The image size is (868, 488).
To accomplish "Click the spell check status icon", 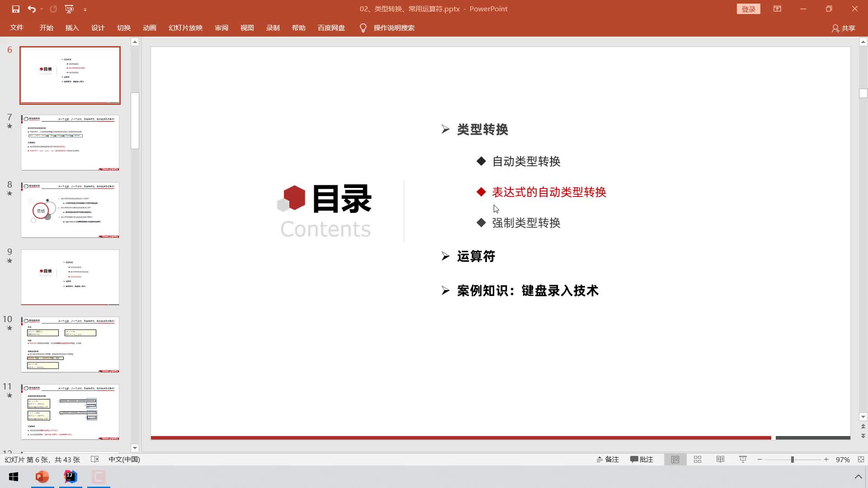I will [x=94, y=459].
